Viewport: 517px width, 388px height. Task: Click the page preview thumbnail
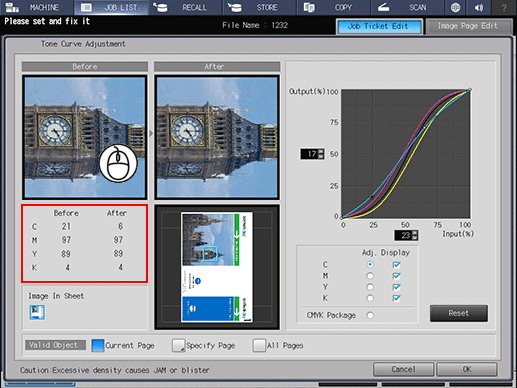(217, 267)
